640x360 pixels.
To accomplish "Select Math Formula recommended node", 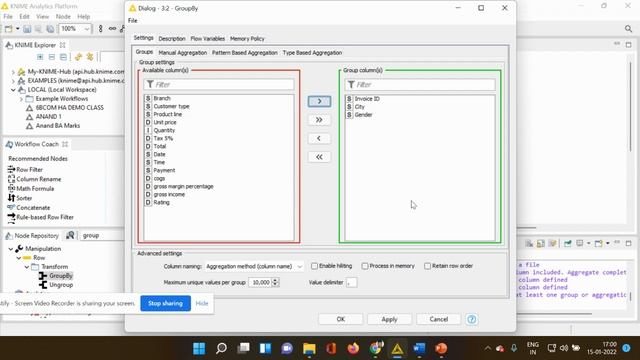I will 35,189.
